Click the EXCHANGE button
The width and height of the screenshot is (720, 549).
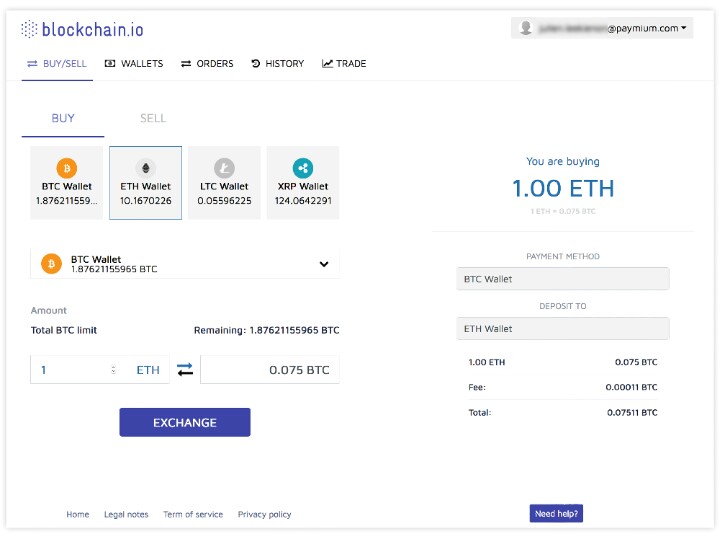185,422
